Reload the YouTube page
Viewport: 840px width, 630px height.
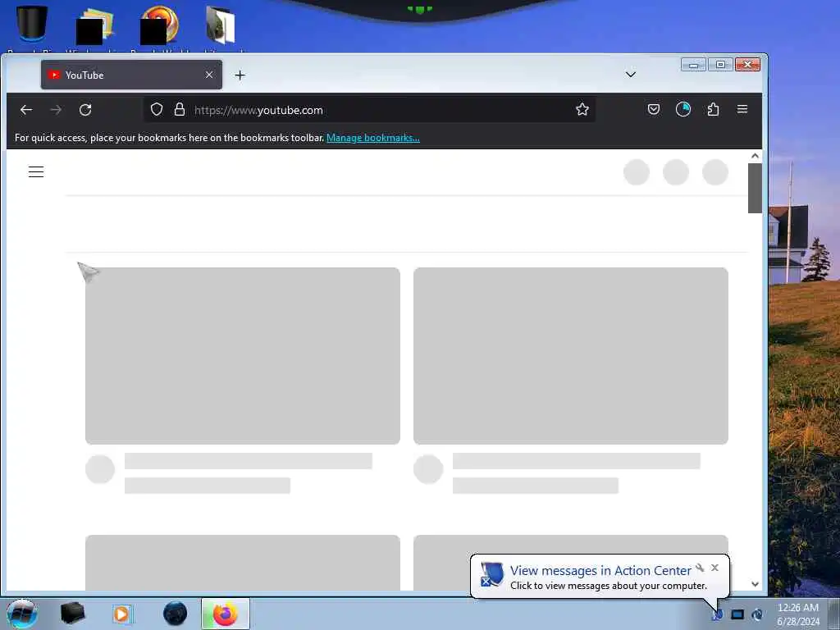point(85,110)
